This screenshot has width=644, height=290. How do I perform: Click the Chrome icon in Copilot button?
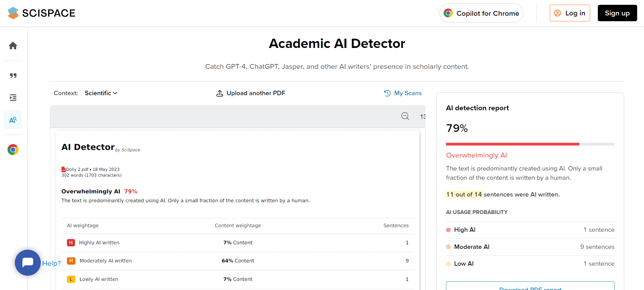[448, 13]
